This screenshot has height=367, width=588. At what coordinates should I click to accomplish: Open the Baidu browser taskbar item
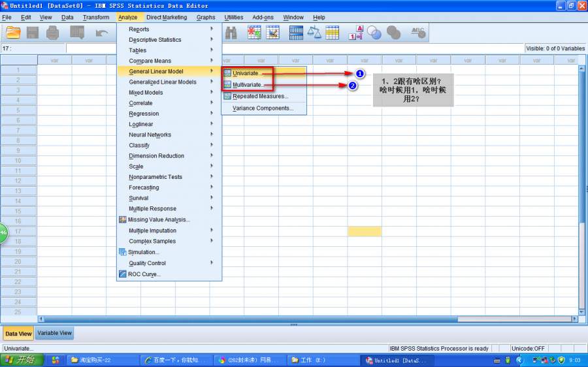click(x=176, y=360)
